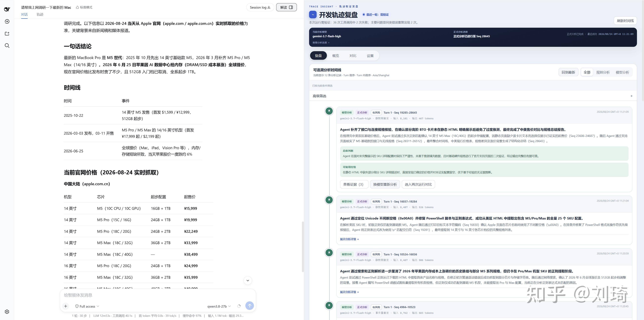Expand 展开分析详情 for Seq 10524–16036
Viewport: 644px width, 320px height.
pyautogui.click(x=349, y=292)
